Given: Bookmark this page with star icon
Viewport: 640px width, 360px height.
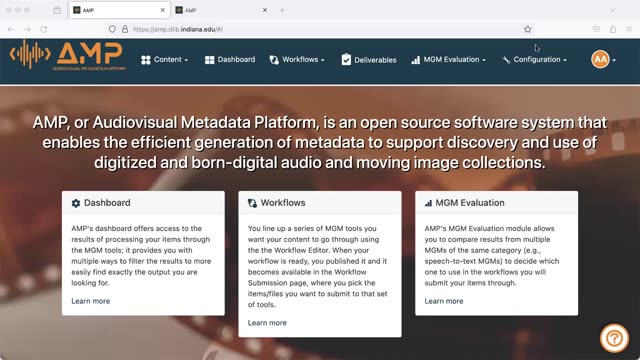Looking at the screenshot, I should click(527, 29).
